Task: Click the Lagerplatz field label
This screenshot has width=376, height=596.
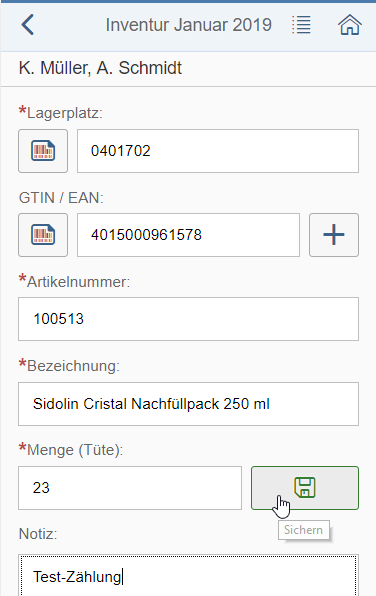Action: pyautogui.click(x=65, y=113)
